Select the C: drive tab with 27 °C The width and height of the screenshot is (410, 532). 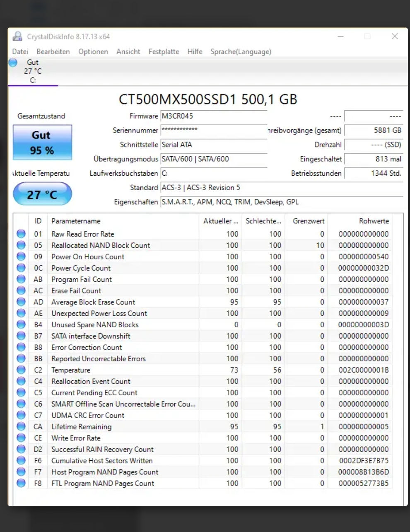coord(33,71)
